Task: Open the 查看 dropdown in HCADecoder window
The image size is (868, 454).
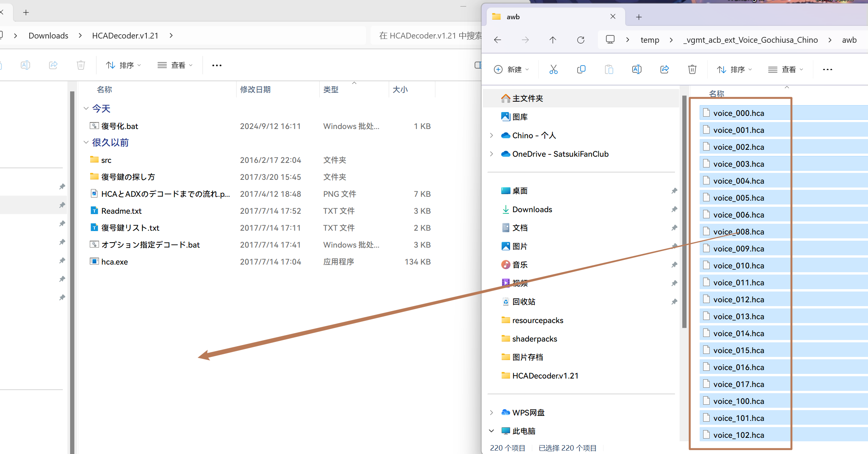Action: tap(175, 65)
